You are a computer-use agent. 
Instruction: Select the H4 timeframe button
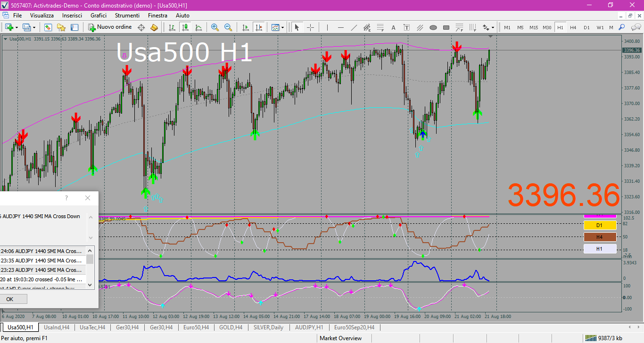(x=573, y=27)
